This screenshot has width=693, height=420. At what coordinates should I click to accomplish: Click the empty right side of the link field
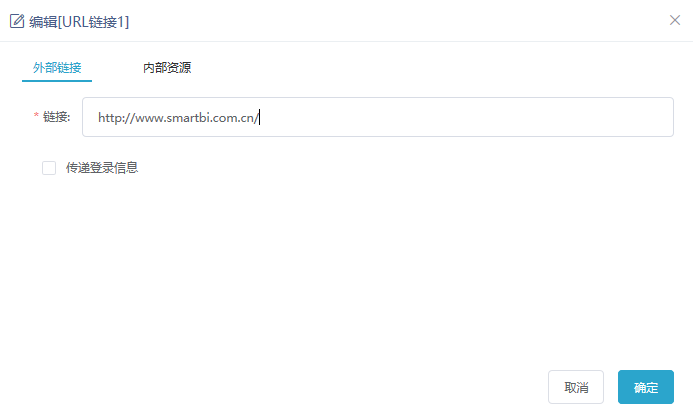tap(464, 117)
